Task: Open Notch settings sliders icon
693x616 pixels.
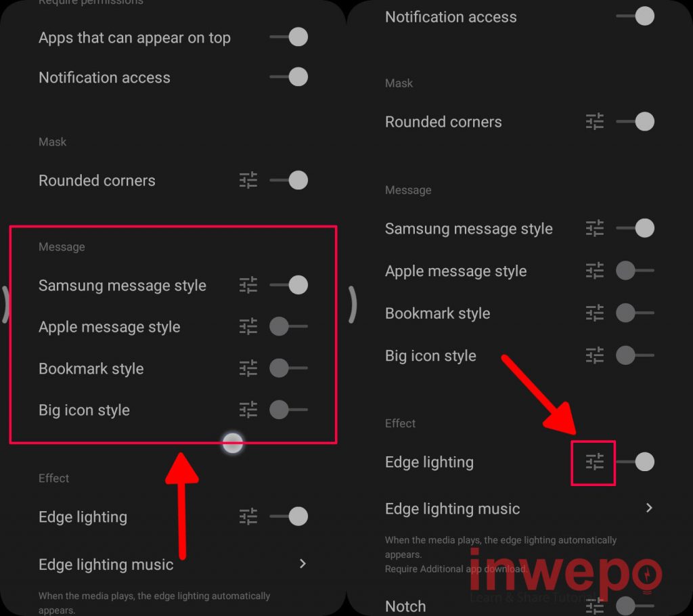Action: [x=594, y=606]
